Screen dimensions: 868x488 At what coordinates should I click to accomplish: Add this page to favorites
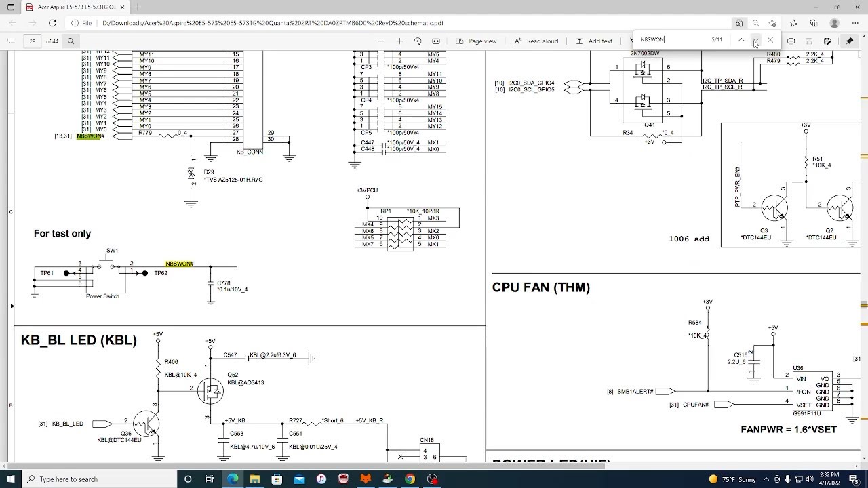[772, 23]
